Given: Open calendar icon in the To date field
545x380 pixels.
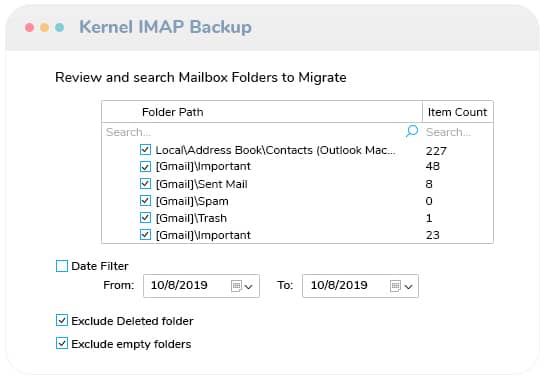Looking at the screenshot, I should (396, 286).
